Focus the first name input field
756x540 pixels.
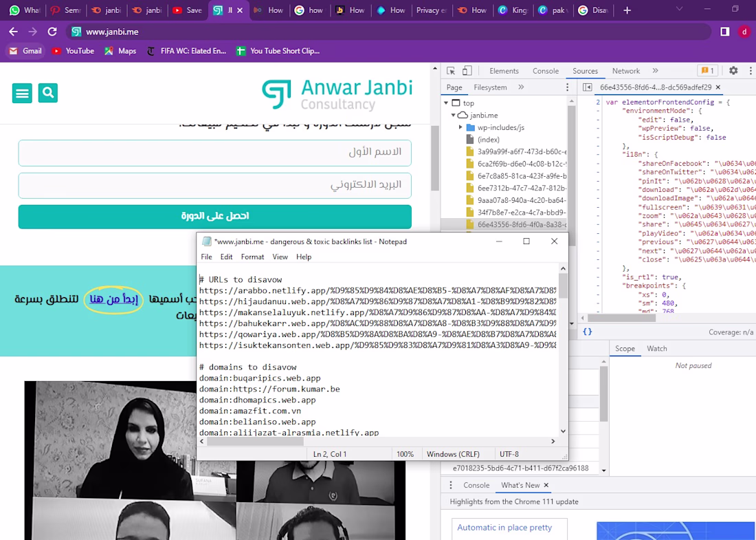pyautogui.click(x=214, y=153)
